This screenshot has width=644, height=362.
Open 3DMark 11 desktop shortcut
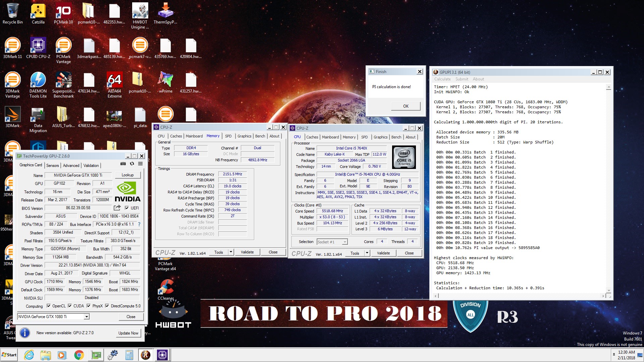click(13, 48)
